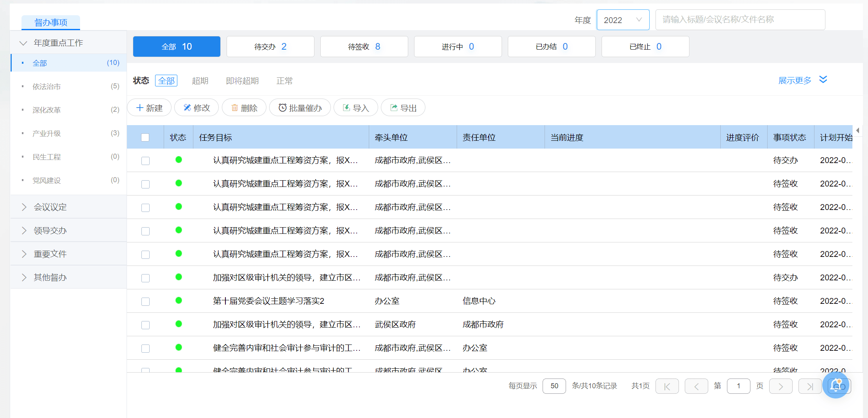868x418 pixels.
Task: Edit the page number field
Action: (738, 386)
